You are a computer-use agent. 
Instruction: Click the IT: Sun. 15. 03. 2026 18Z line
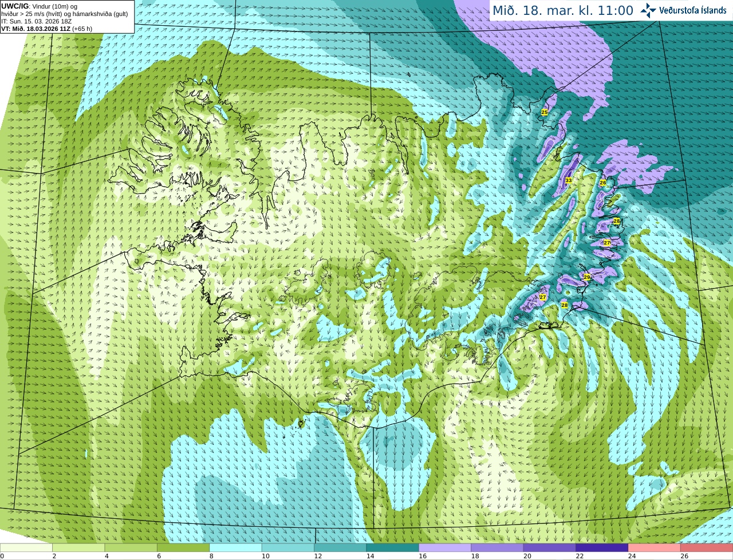click(37, 21)
